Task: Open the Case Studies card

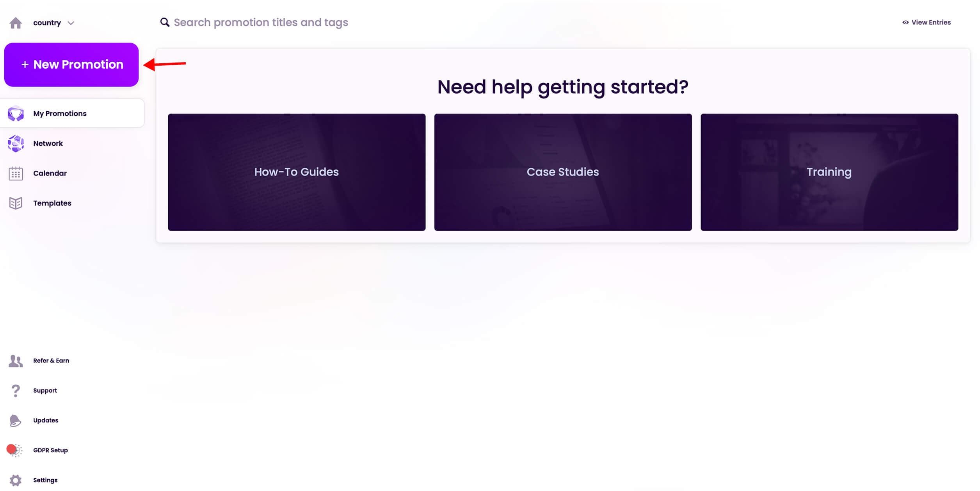Action: [x=563, y=172]
